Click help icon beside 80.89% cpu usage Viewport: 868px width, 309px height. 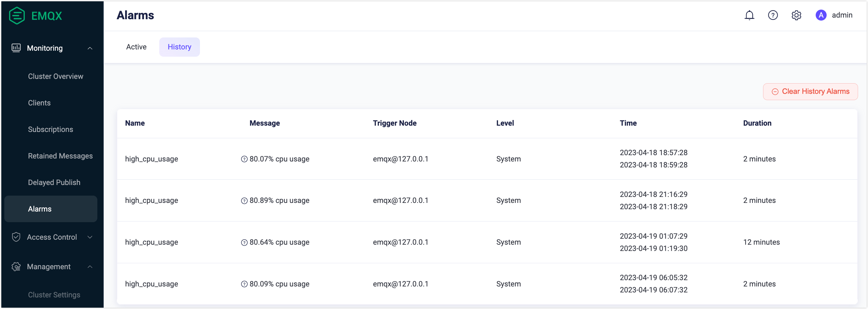tap(244, 201)
